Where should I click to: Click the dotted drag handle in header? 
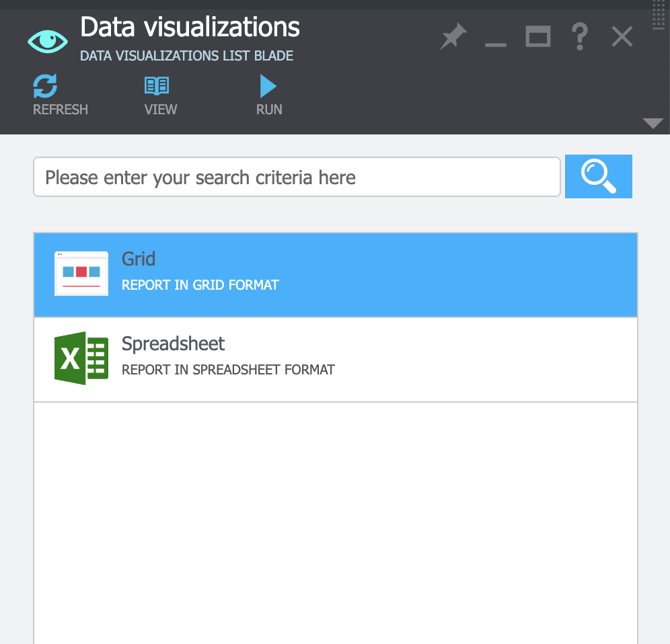pos(659,15)
